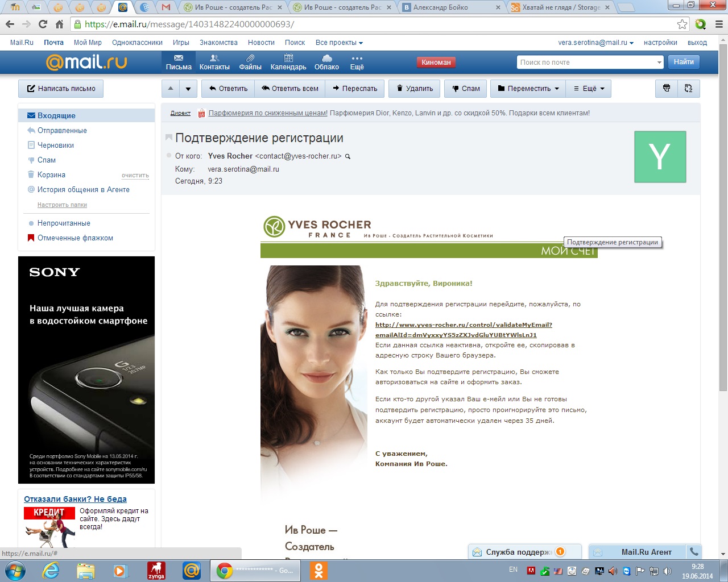Image resolution: width=728 pixels, height=582 pixels.
Task: Log out via выход link
Action: [x=697, y=43]
